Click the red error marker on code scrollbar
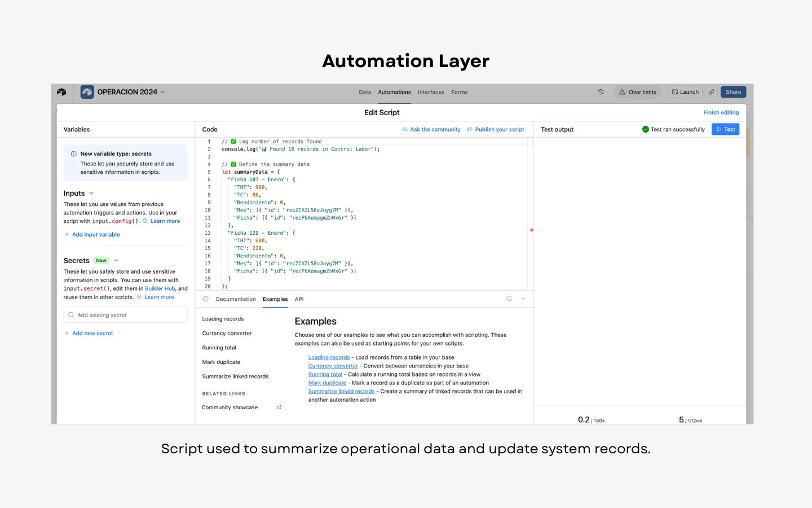 tap(531, 230)
